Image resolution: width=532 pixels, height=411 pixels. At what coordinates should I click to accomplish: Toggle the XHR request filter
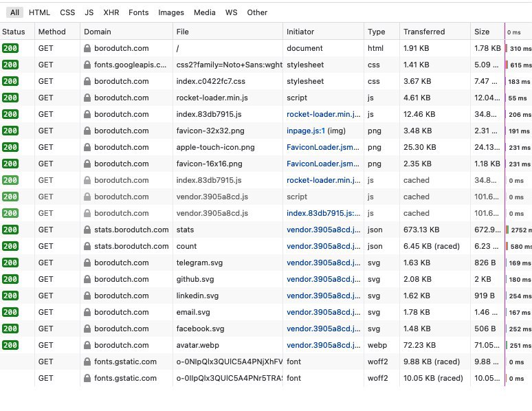(111, 12)
